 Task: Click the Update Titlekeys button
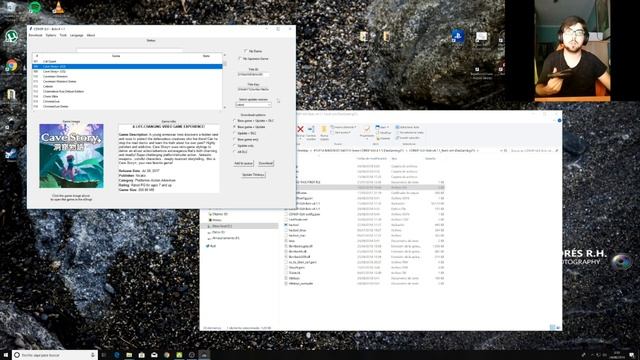[x=253, y=175]
